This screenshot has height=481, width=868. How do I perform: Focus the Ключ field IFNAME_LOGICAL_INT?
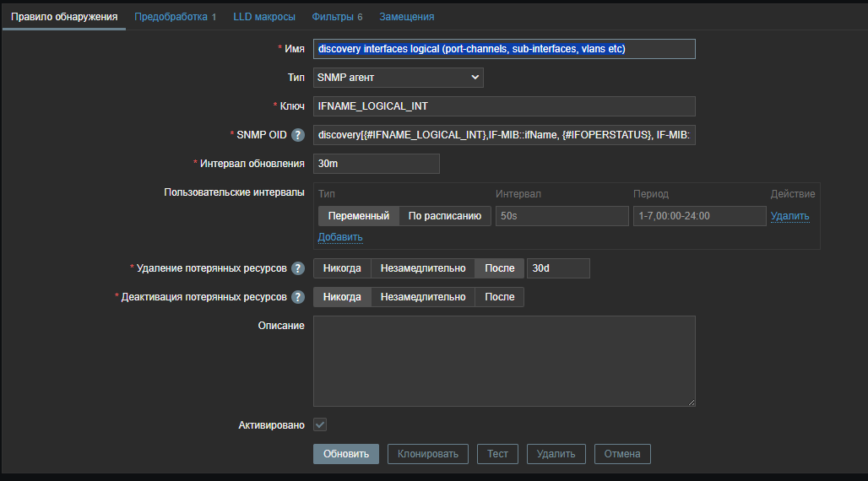pyautogui.click(x=504, y=106)
